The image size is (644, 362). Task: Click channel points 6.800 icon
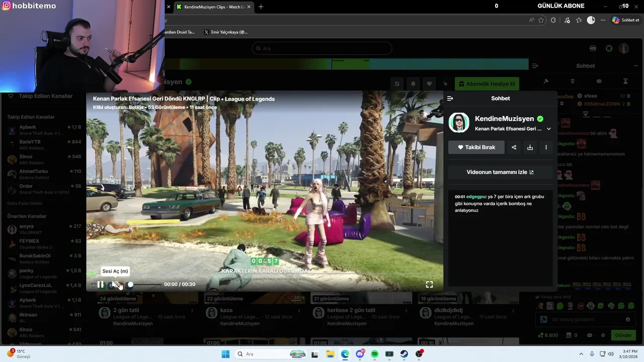[548, 335]
